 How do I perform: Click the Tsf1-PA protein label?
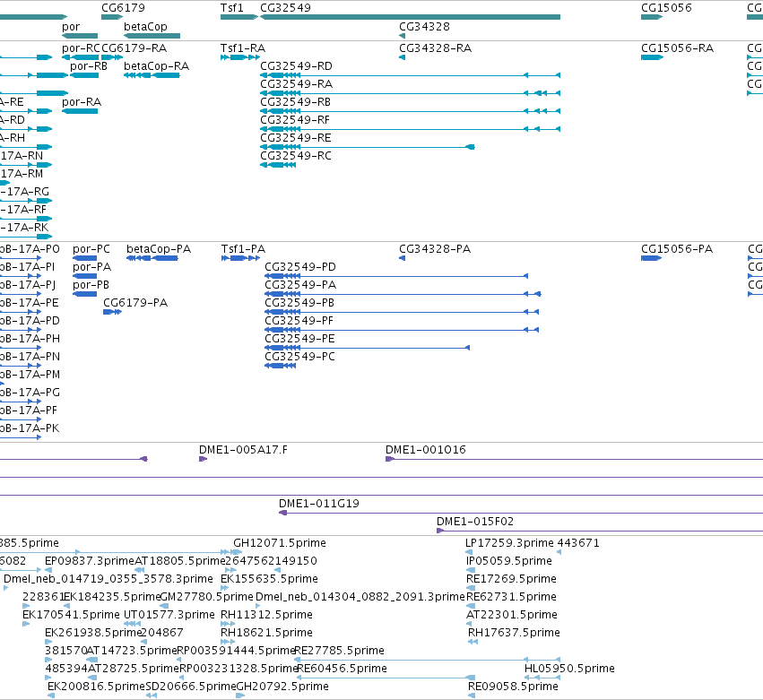click(243, 249)
